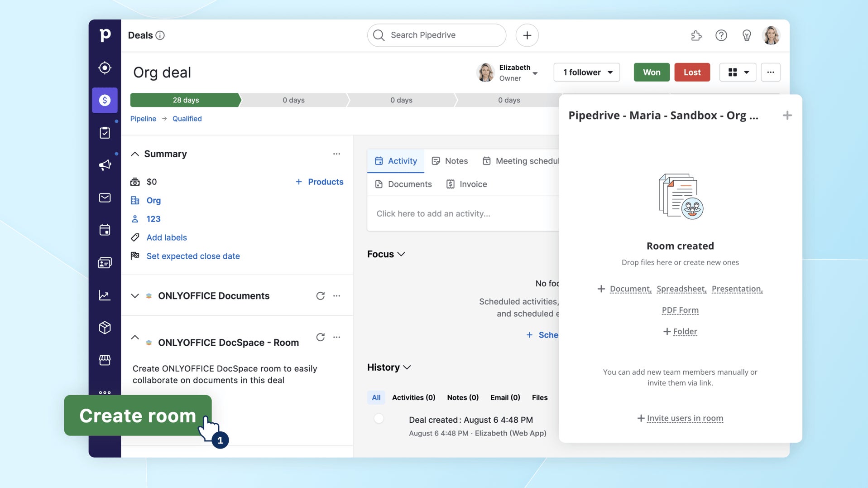The image size is (868, 488).
Task: Collapse the ONLYOFFICE DocSpace - Room section
Action: pos(135,337)
